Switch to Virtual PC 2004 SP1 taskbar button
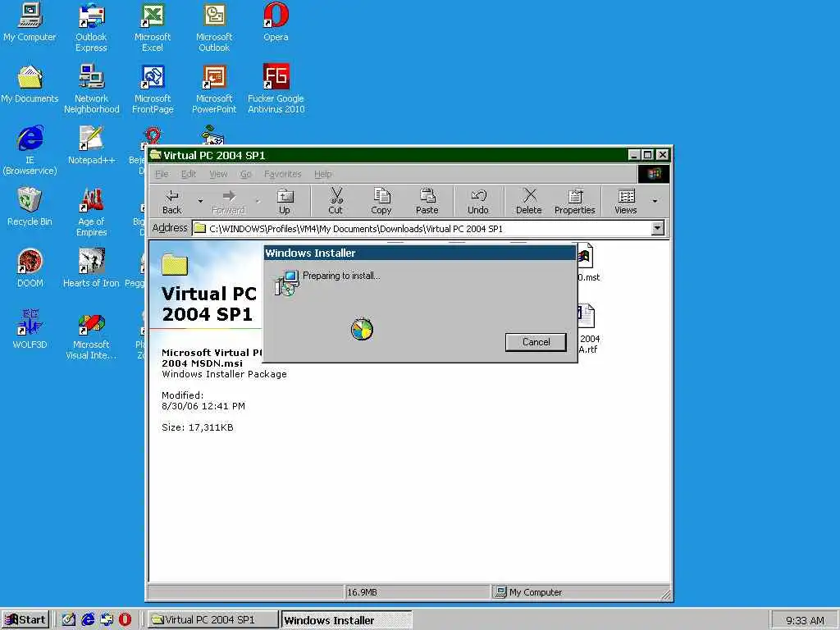Viewport: 840px width, 630px height. click(x=213, y=620)
